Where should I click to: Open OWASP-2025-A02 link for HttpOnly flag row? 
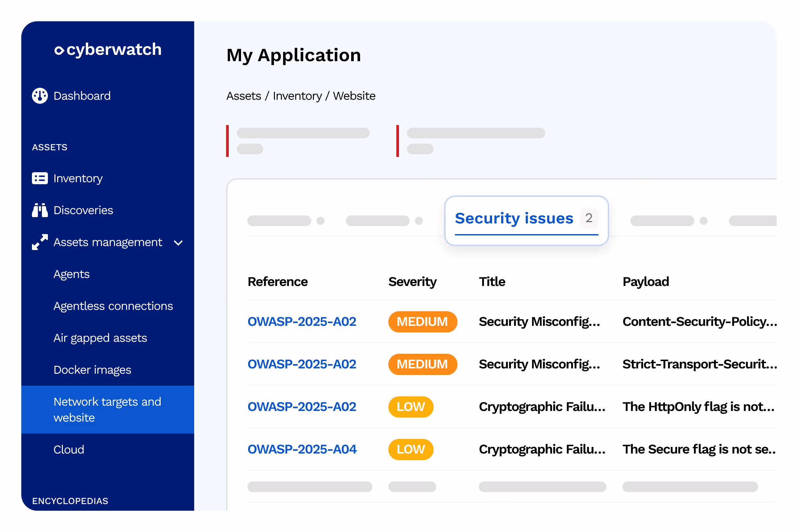pos(302,407)
